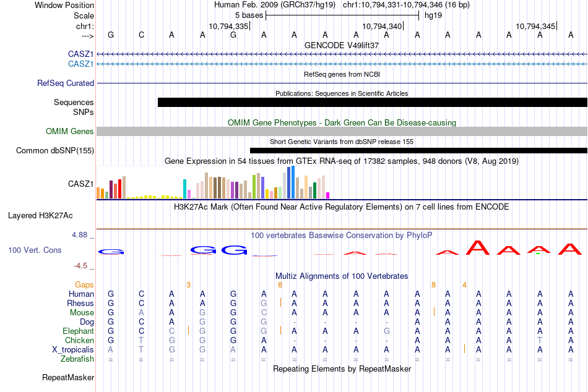
Task: Click the ---> strand direction arrow label
Action: pyautogui.click(x=87, y=36)
